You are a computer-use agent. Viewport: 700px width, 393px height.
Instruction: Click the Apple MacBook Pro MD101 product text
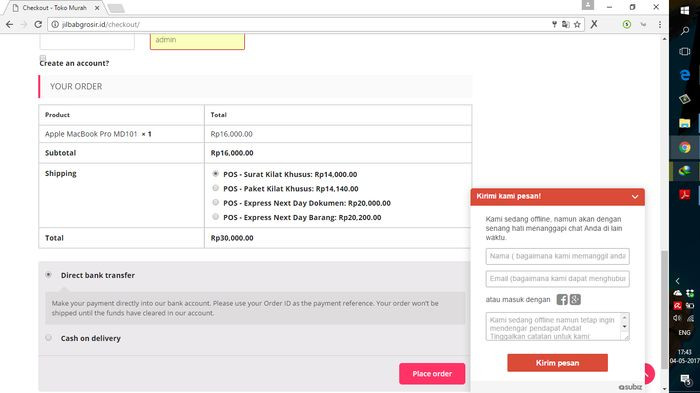tap(91, 134)
